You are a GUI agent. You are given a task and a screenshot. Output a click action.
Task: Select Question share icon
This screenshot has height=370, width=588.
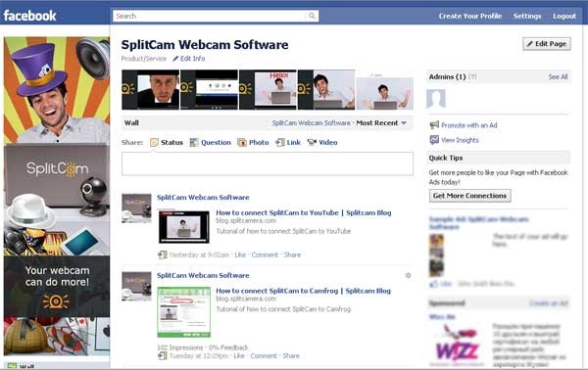194,142
